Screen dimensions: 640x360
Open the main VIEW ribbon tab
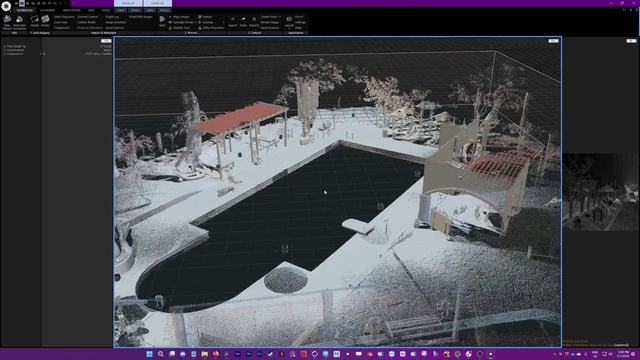(91, 10)
